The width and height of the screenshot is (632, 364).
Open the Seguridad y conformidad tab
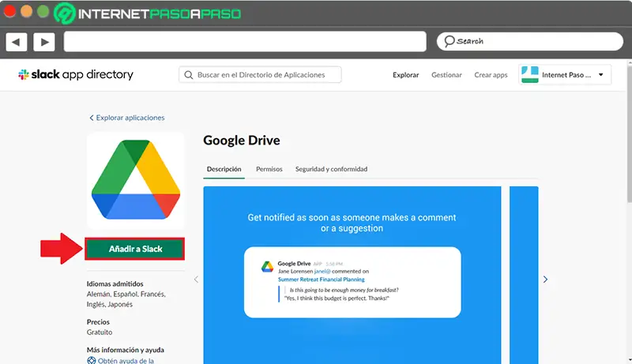(331, 169)
